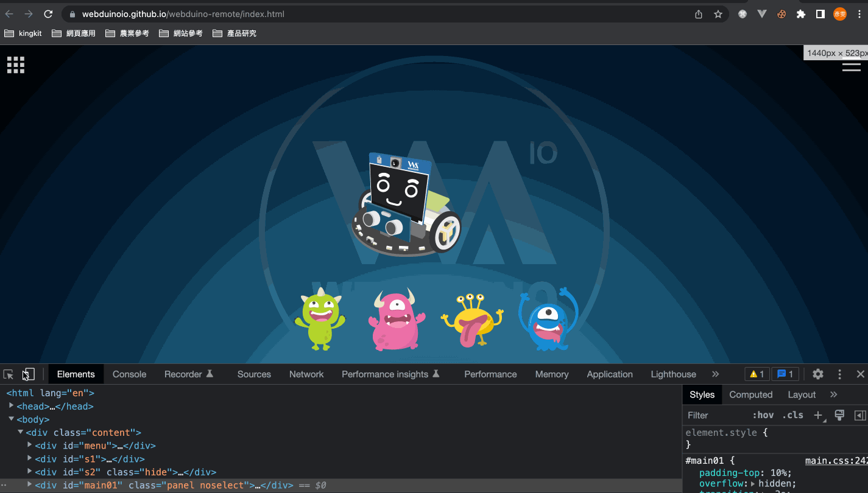Image resolution: width=868 pixels, height=493 pixels.
Task: Click the address bar URL
Action: click(183, 14)
